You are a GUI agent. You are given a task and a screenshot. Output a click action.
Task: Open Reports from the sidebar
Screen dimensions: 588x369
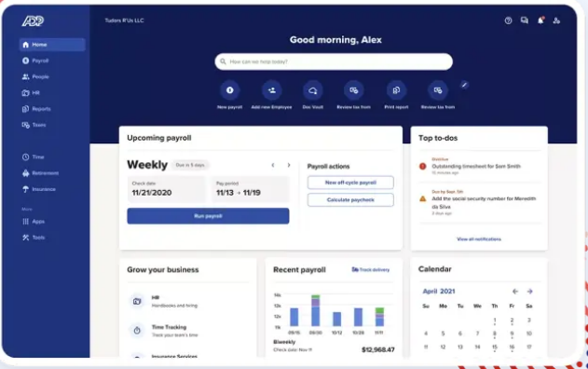click(36, 109)
